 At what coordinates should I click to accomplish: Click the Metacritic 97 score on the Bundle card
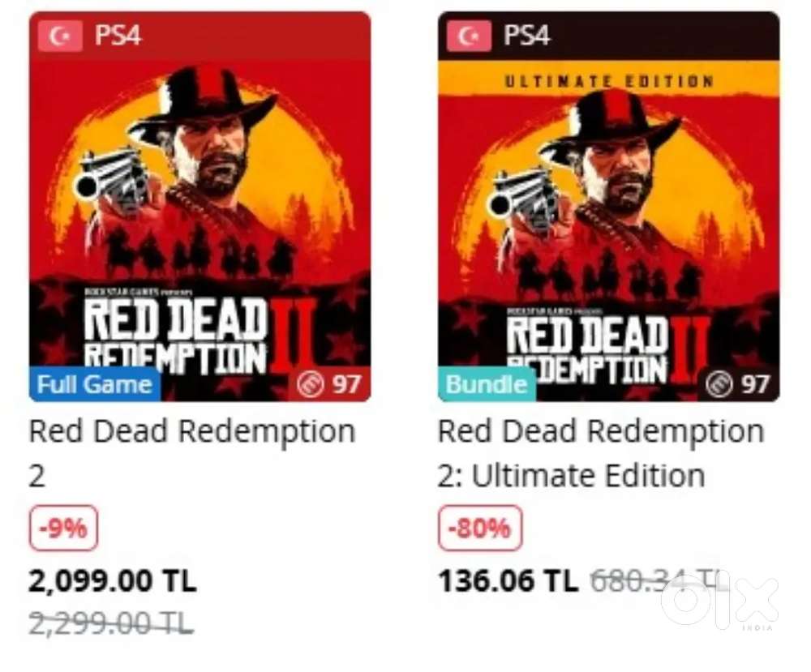(738, 383)
